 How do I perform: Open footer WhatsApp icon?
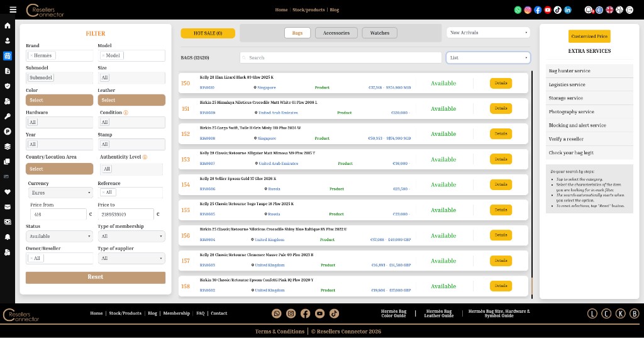pyautogui.click(x=277, y=313)
